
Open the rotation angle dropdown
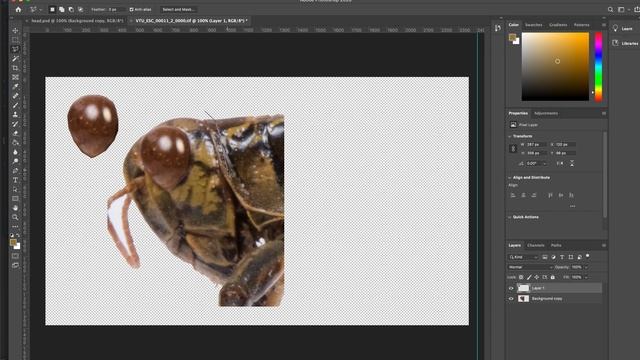[544, 164]
